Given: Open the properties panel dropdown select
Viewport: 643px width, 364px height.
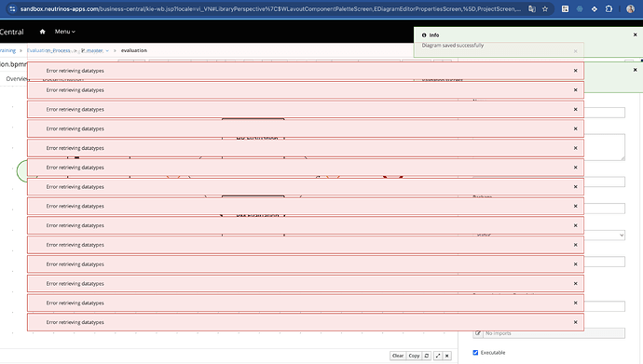Looking at the screenshot, I should coord(549,235).
